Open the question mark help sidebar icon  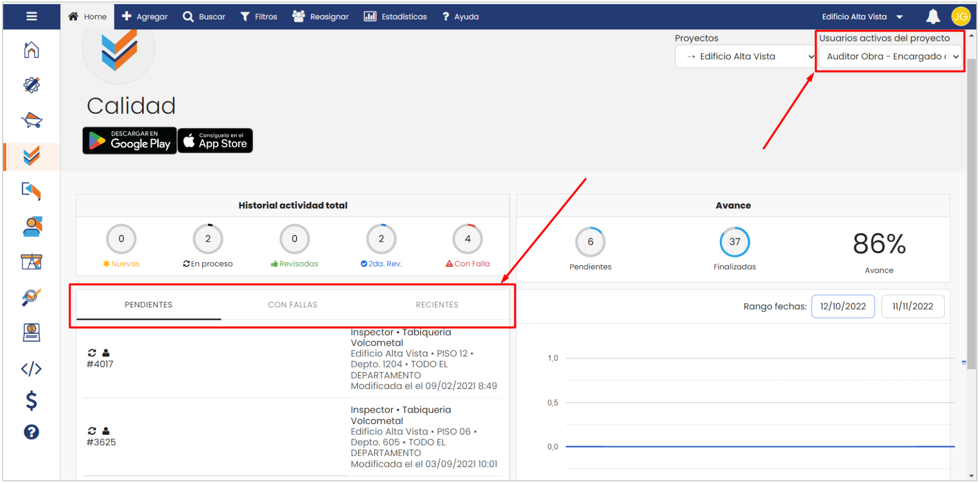tap(31, 432)
